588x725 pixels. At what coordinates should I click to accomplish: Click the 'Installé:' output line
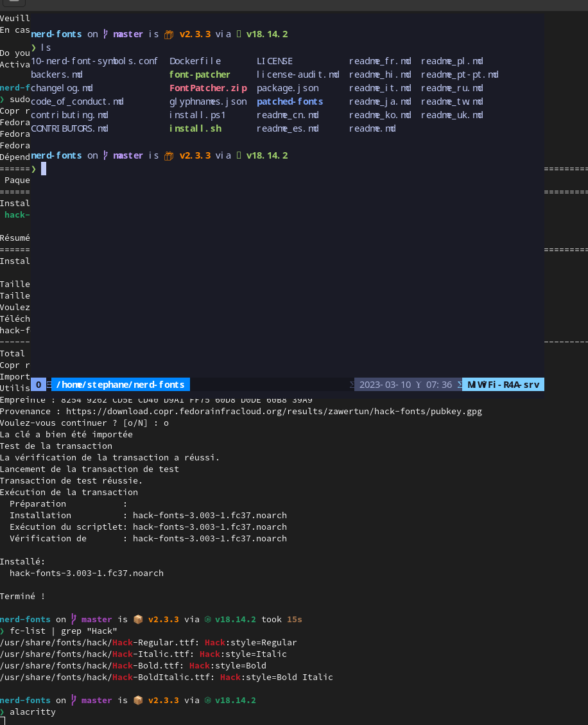pyautogui.click(x=22, y=562)
